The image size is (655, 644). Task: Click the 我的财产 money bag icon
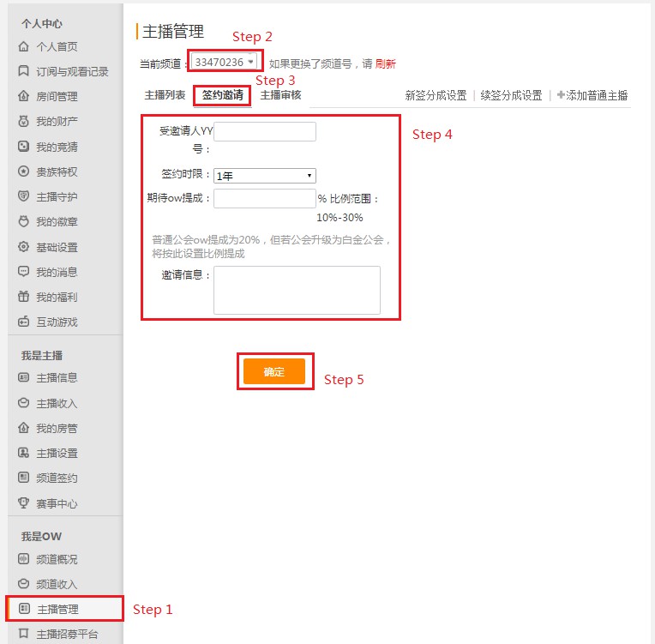point(24,121)
